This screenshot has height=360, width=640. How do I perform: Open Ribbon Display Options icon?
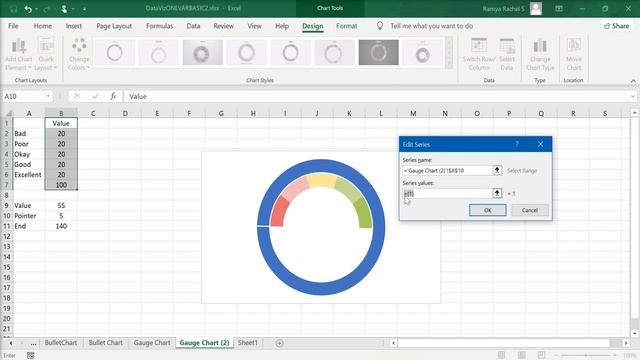(x=559, y=9)
